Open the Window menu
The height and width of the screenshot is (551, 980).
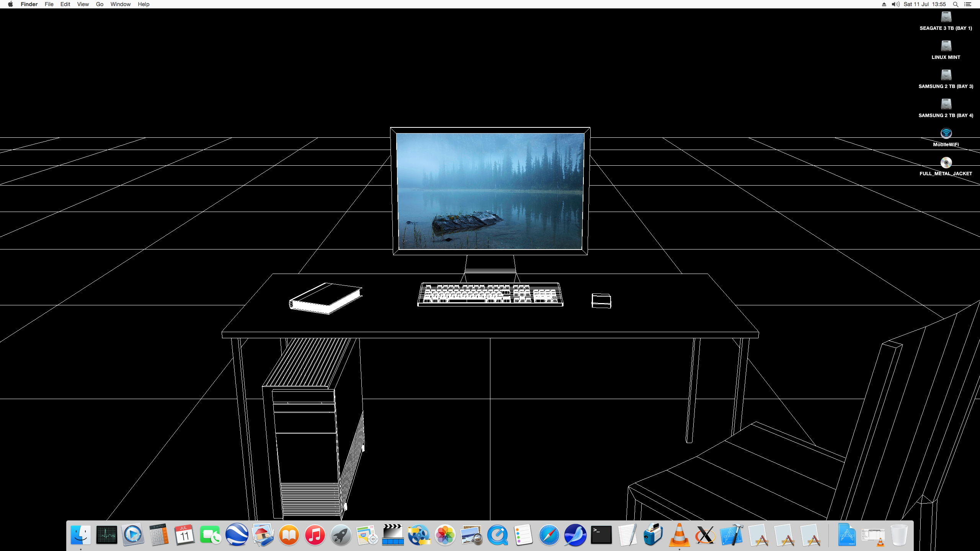coord(120,4)
